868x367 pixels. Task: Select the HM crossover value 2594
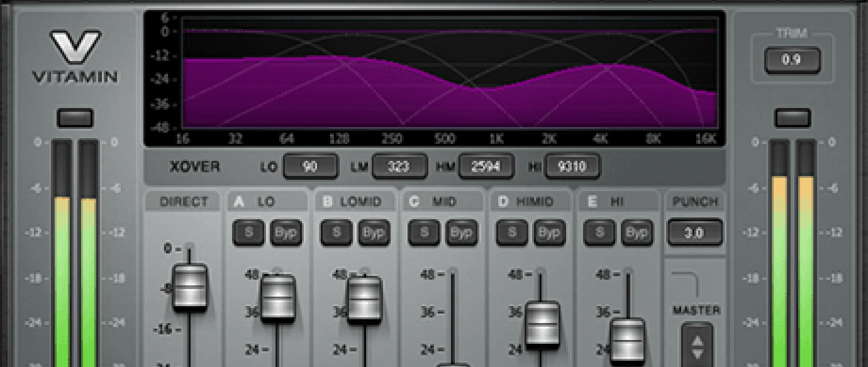[x=486, y=167]
